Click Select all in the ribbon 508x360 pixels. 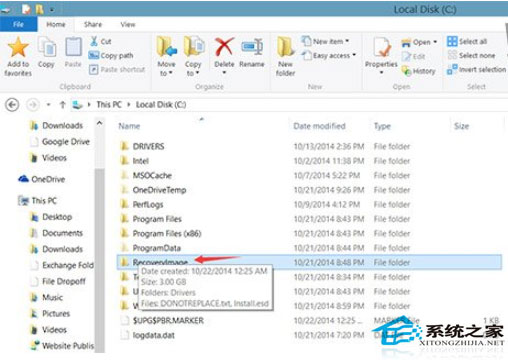click(467, 41)
